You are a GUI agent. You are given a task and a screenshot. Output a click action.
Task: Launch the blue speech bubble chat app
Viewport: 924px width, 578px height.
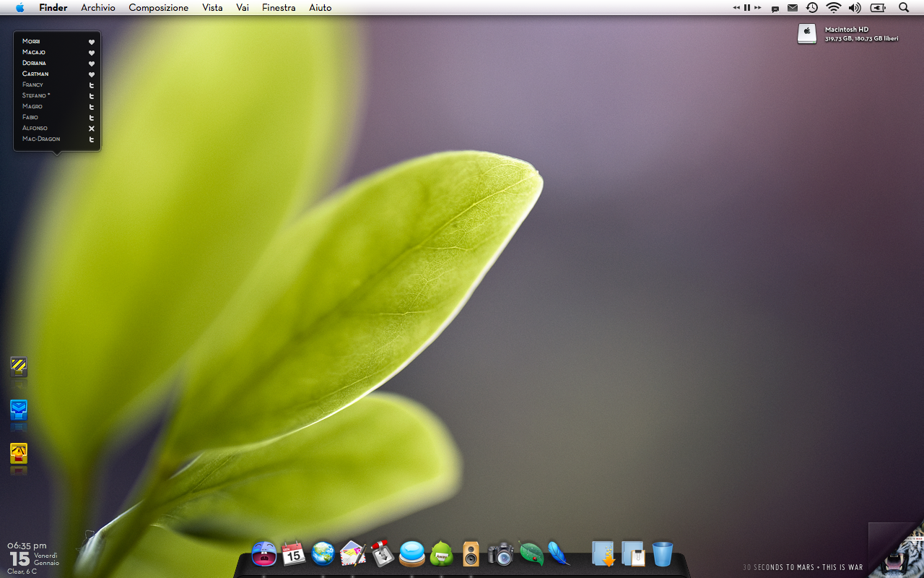click(x=412, y=554)
